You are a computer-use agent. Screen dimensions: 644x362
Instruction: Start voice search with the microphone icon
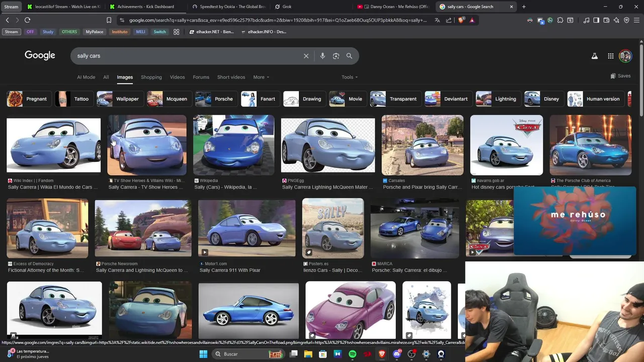[x=323, y=56]
